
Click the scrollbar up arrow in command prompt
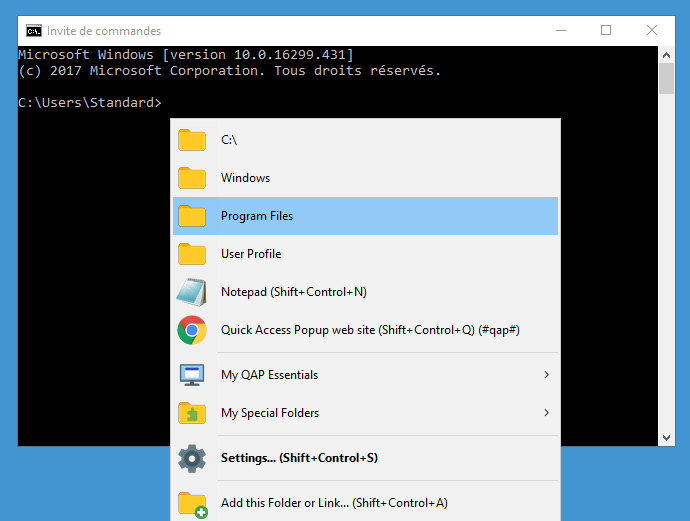click(x=666, y=55)
